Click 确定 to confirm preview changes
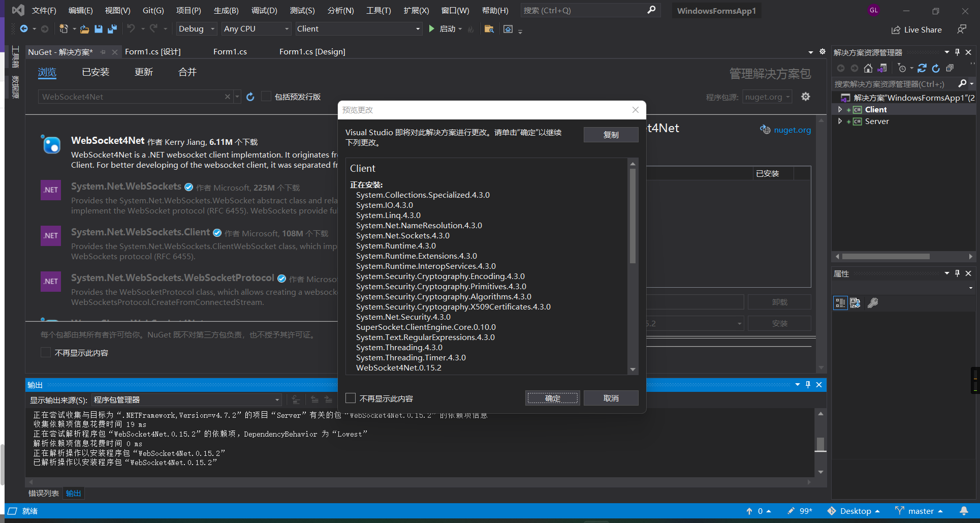 coord(553,398)
